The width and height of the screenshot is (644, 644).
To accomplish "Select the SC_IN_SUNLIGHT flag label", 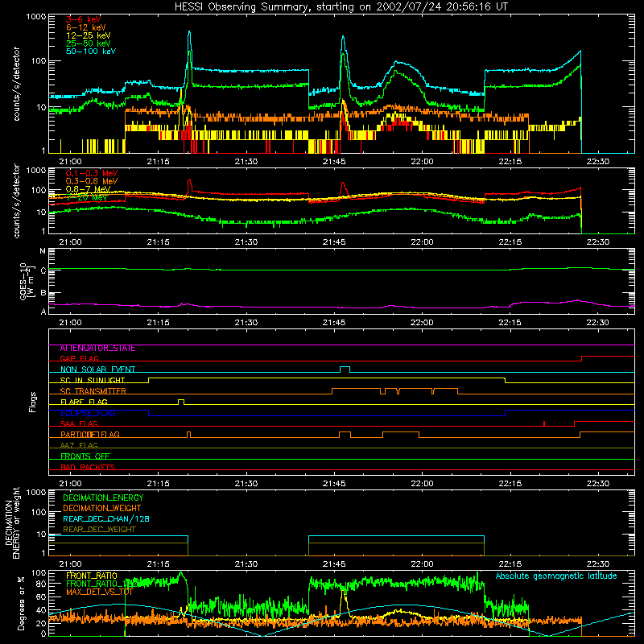I will (93, 380).
